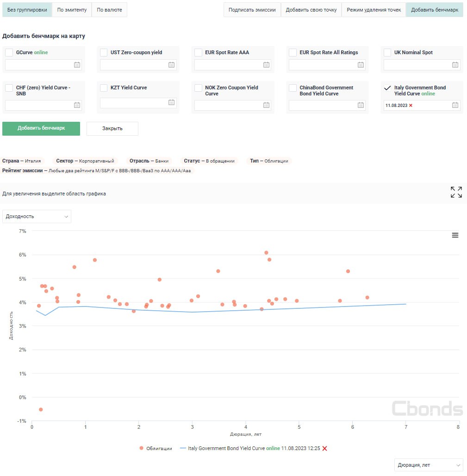Click Сектор – Корпоративный filter tag
This screenshot has width=467, height=476.
[85, 161]
